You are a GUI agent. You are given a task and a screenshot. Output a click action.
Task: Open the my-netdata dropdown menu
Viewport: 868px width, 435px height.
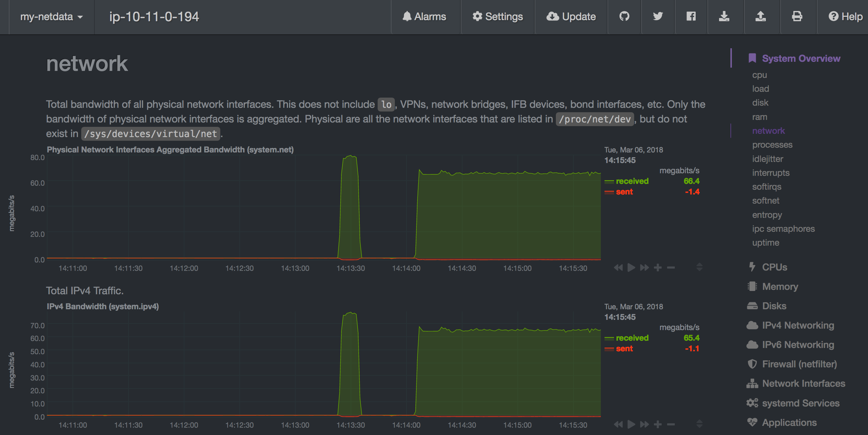pos(52,17)
